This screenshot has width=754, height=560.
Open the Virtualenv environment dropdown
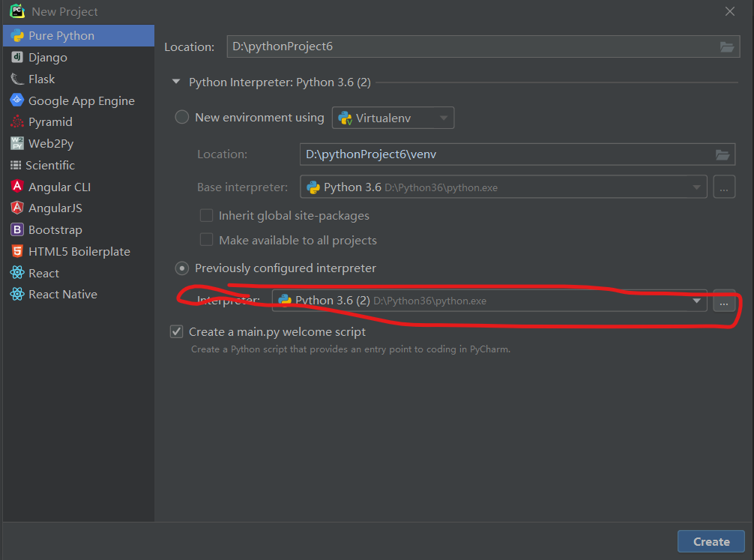pos(393,118)
